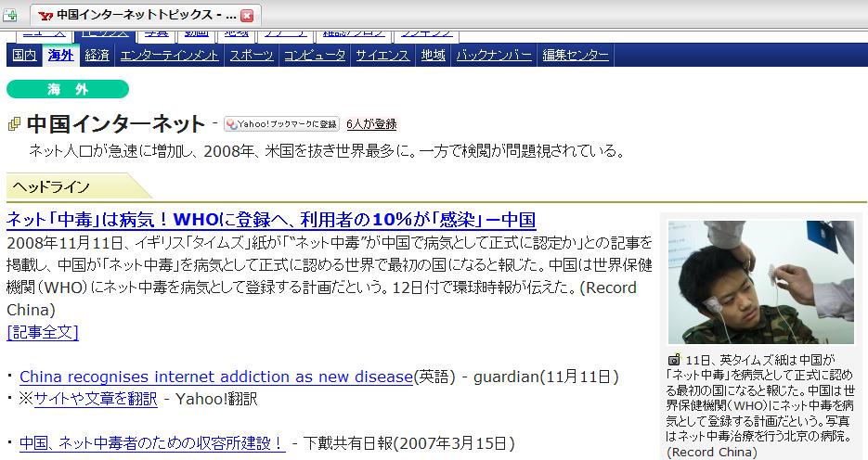Click the guardian(11月11日) source text
Image resolution: width=868 pixels, height=460 pixels.
pyautogui.click(x=546, y=377)
